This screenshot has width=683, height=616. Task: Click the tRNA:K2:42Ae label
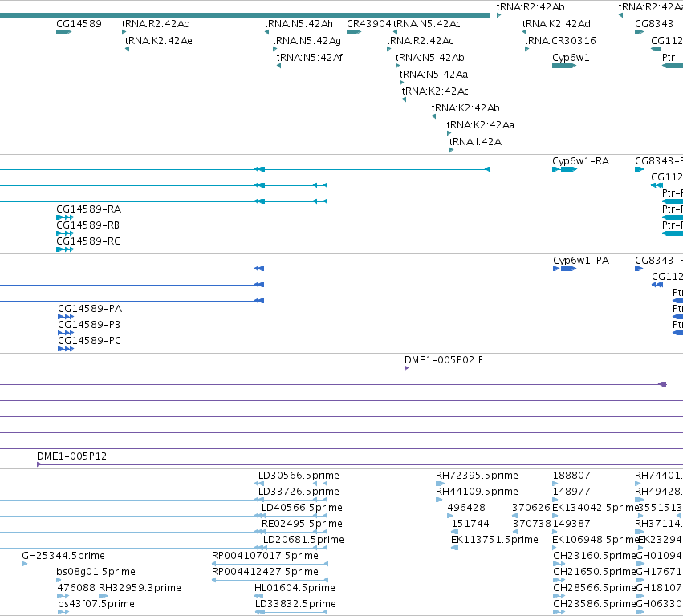(x=159, y=41)
